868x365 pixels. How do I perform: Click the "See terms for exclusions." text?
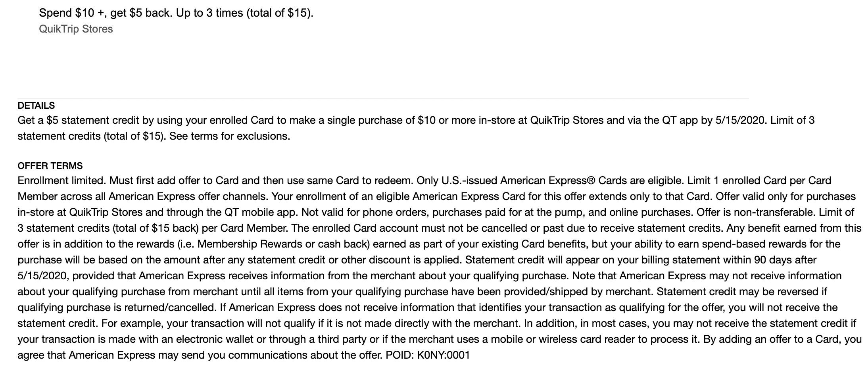click(230, 136)
